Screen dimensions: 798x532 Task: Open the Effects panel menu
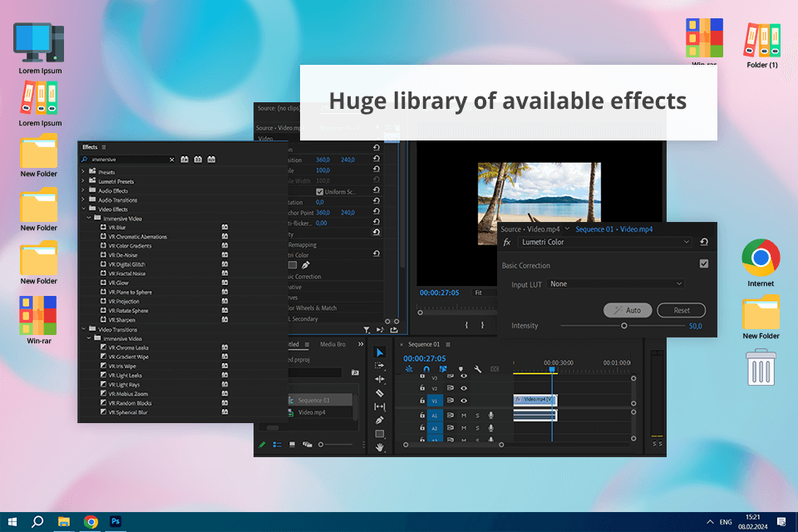(104, 147)
